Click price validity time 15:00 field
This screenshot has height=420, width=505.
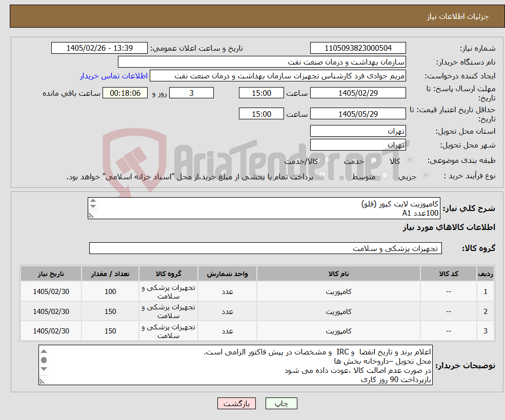261,114
